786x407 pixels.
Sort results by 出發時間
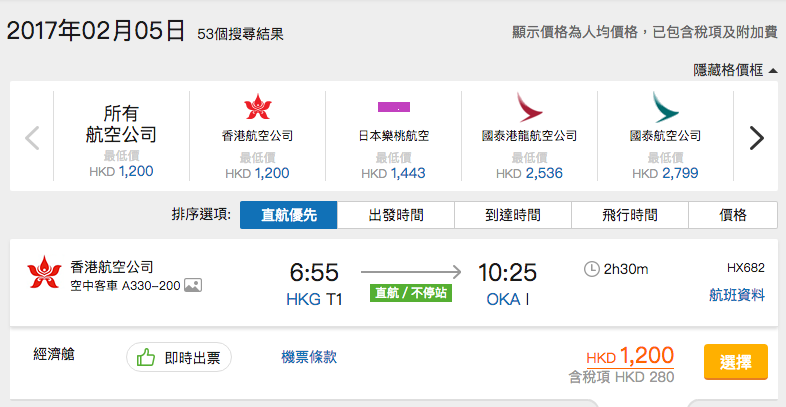pyautogui.click(x=396, y=215)
